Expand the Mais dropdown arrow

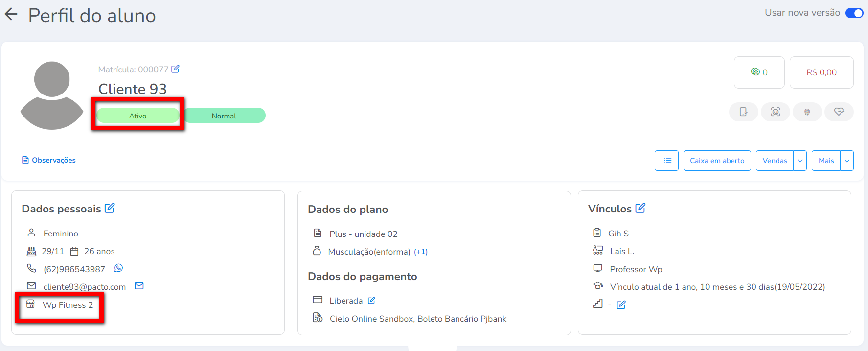pos(846,161)
